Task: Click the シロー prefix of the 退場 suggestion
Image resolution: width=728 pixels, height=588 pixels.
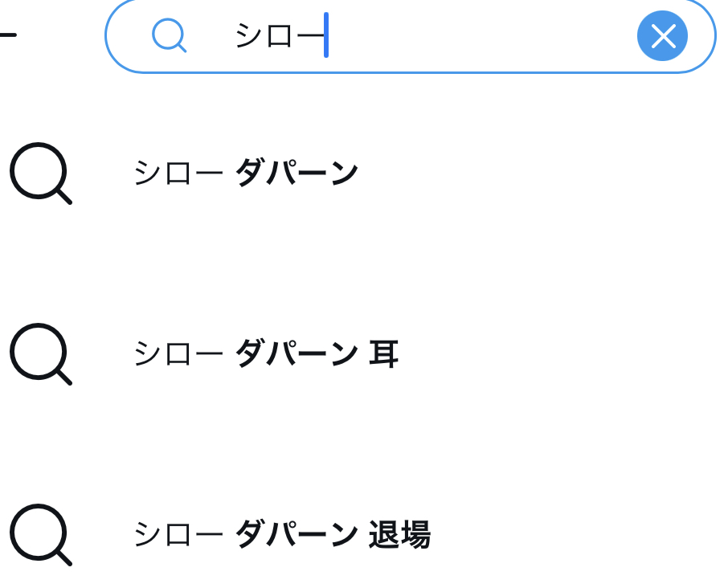Action: click(178, 535)
